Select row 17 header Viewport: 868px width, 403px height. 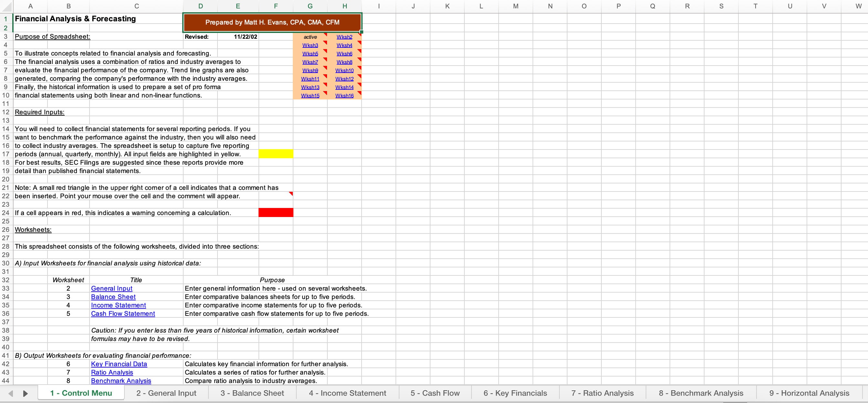click(x=6, y=154)
